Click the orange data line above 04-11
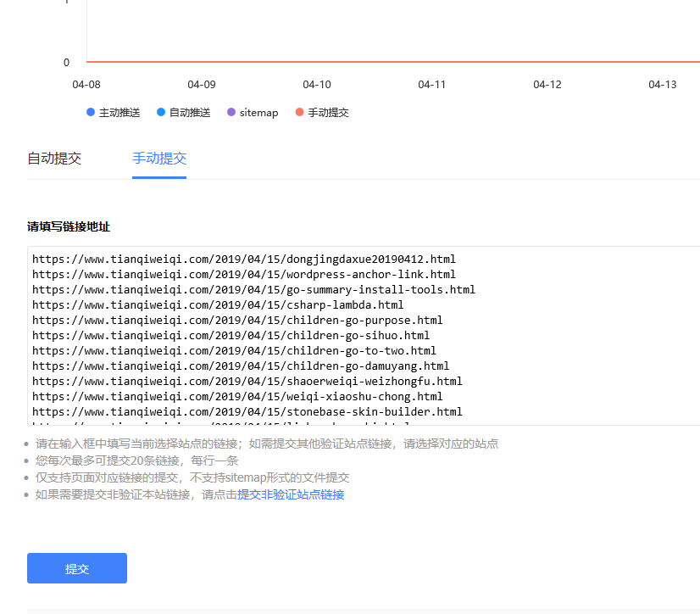This screenshot has width=700, height=614. [432, 62]
